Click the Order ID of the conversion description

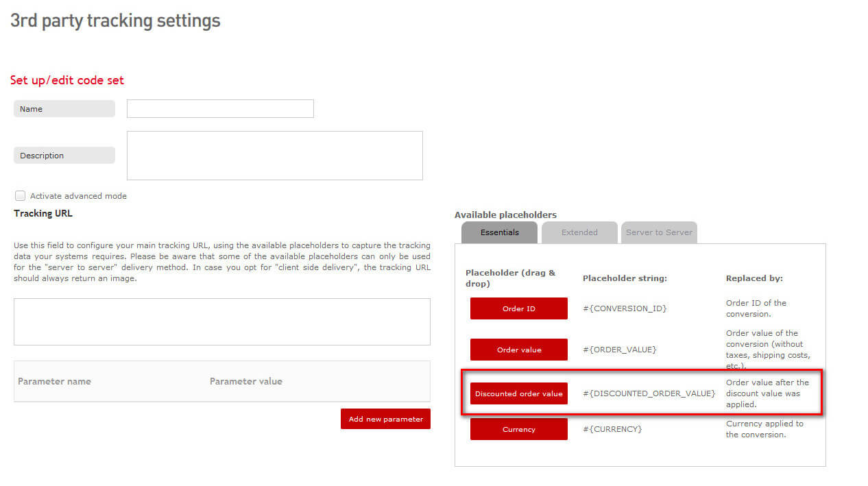(756, 308)
